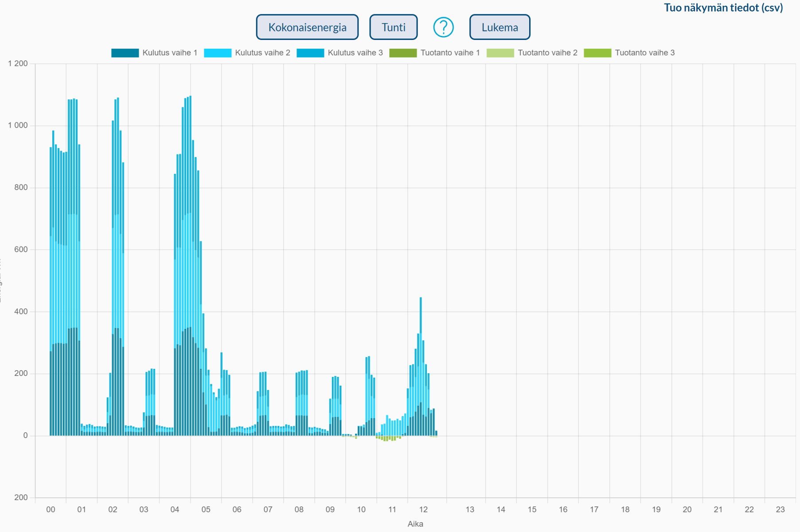Click the 13 hour label on x-axis
The height and width of the screenshot is (532, 800).
click(x=470, y=509)
